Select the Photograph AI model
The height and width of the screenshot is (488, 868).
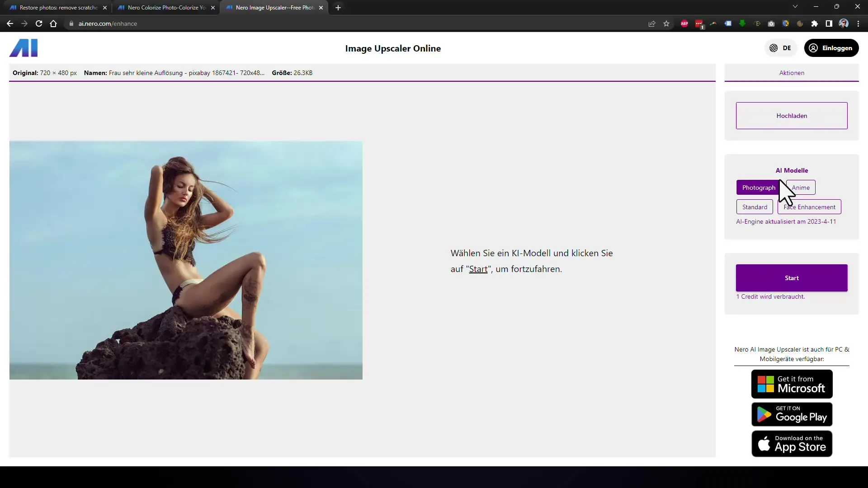click(x=758, y=187)
